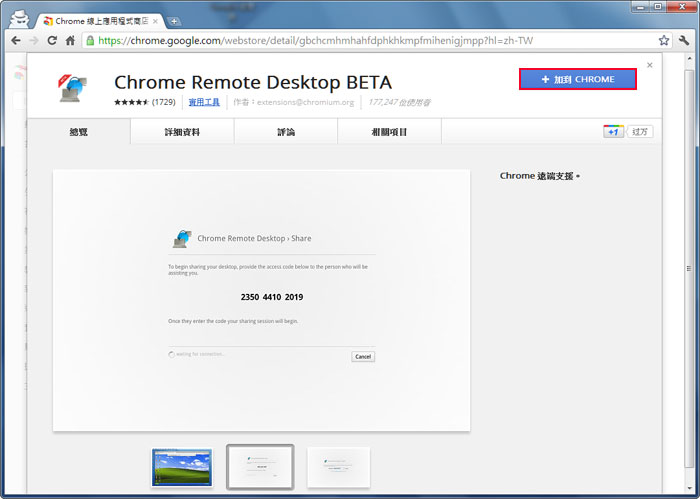This screenshot has width=700, height=499.
Task: Reload the page with the refresh icon
Action: click(52, 41)
